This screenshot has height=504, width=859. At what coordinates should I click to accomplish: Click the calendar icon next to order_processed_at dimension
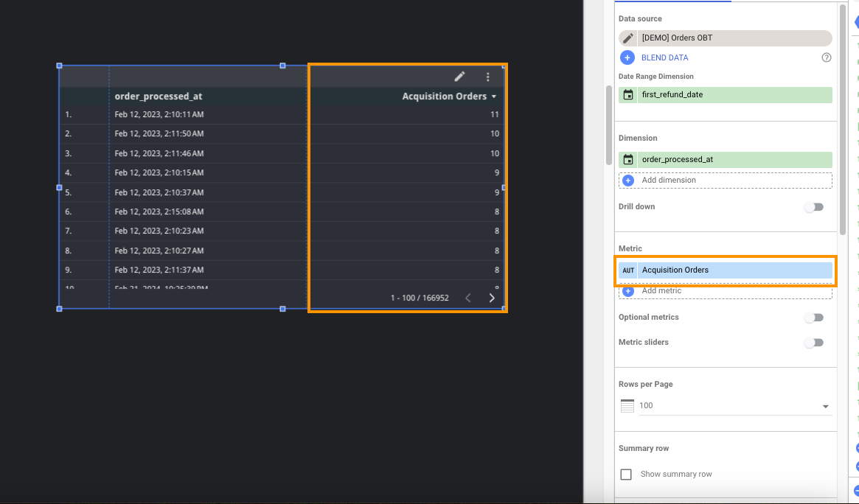[x=628, y=160]
